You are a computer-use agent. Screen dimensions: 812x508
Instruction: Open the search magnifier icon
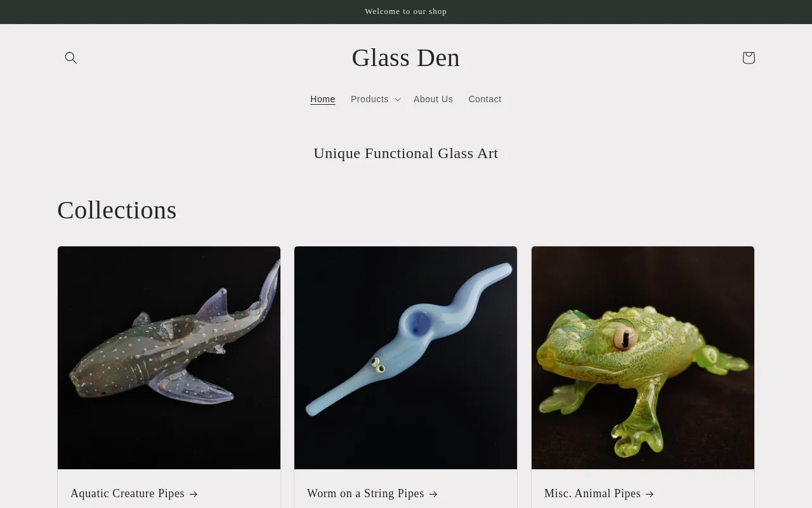coord(71,58)
